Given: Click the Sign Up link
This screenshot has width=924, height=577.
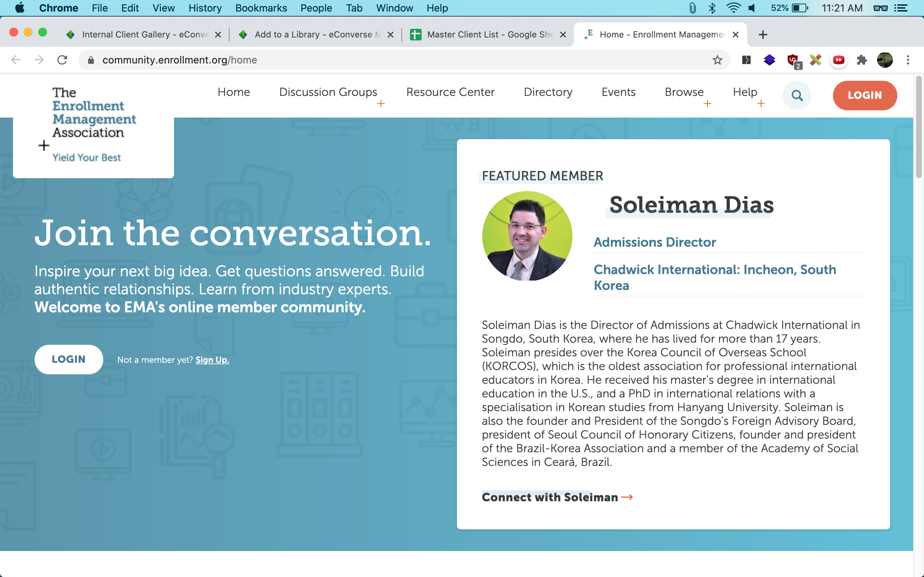Looking at the screenshot, I should pyautogui.click(x=212, y=360).
